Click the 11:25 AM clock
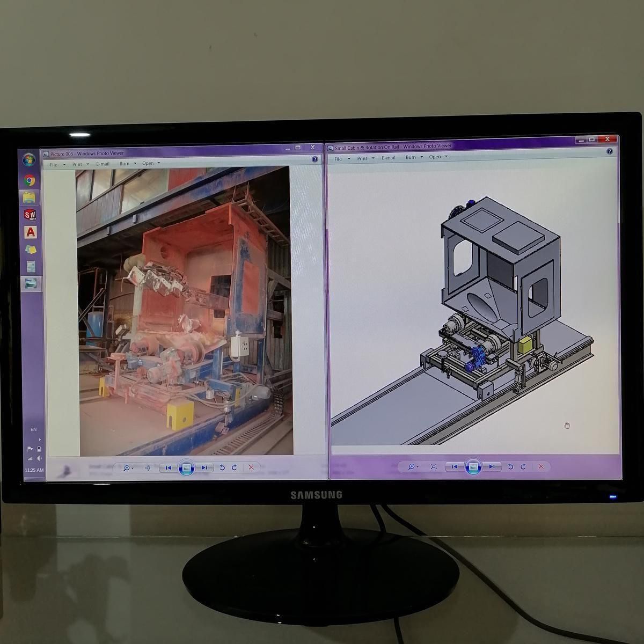Viewport: 644px width, 644px height. click(x=34, y=470)
